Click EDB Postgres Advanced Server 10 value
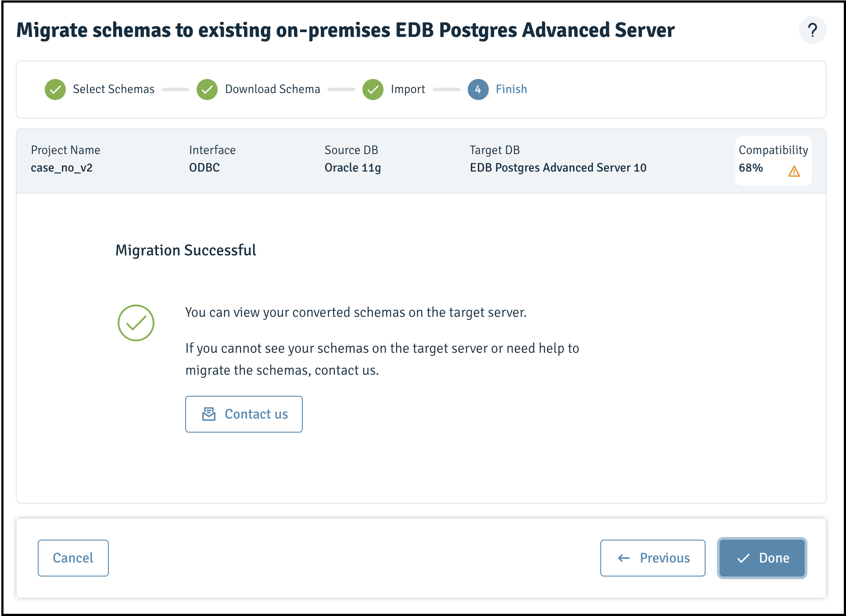Viewport: 846px width, 616px height. click(x=558, y=168)
